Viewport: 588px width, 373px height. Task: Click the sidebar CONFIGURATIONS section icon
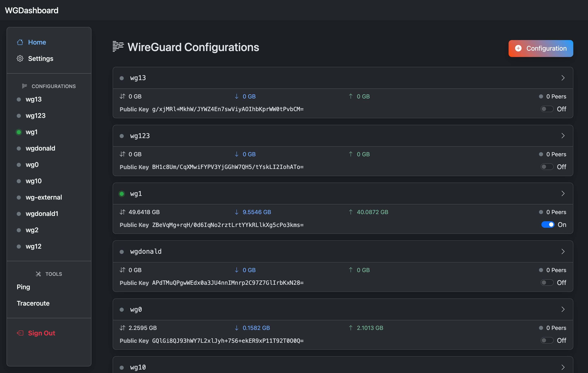pos(24,86)
